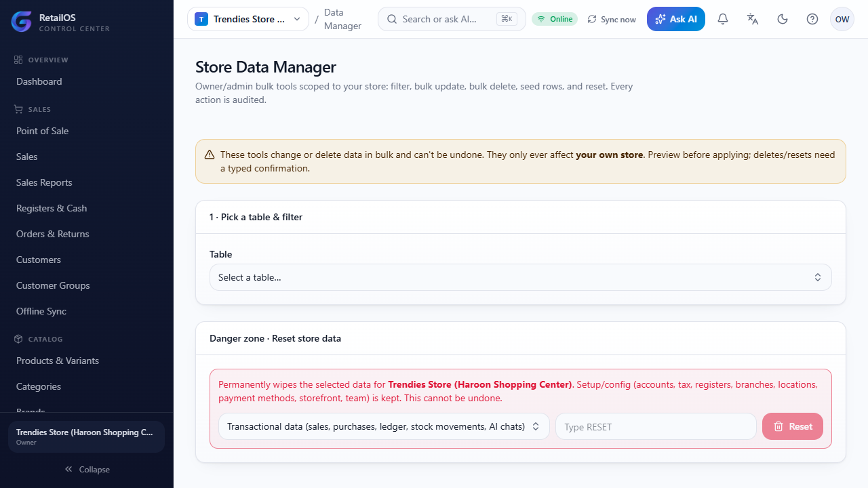Click the warning triangle icon in alert
Viewport: 868px width, 488px height.
(210, 155)
